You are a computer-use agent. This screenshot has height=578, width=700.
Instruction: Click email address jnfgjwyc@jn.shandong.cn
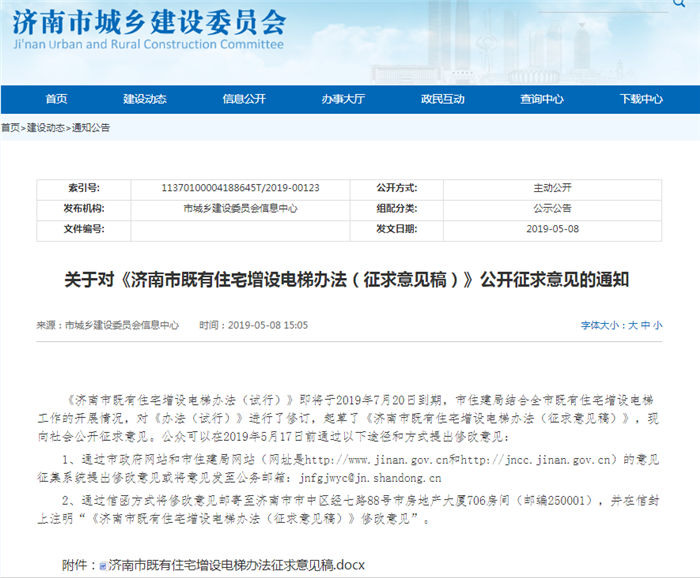(x=370, y=478)
